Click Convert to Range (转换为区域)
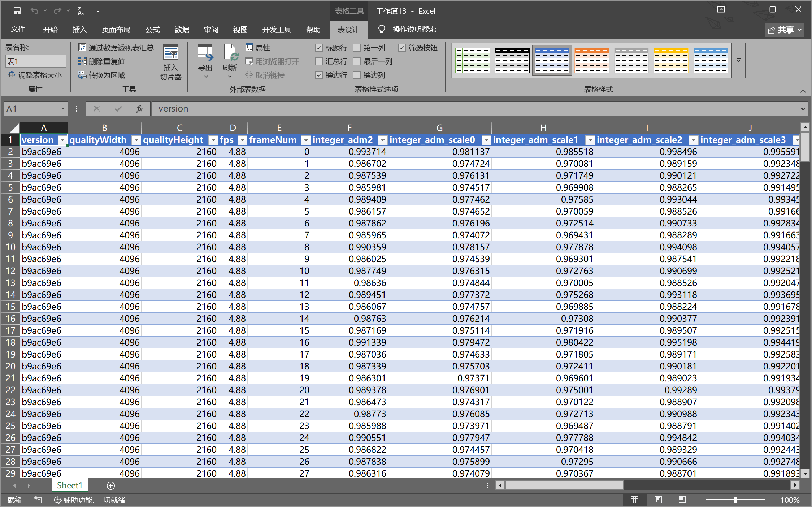This screenshot has width=812, height=507. point(101,75)
